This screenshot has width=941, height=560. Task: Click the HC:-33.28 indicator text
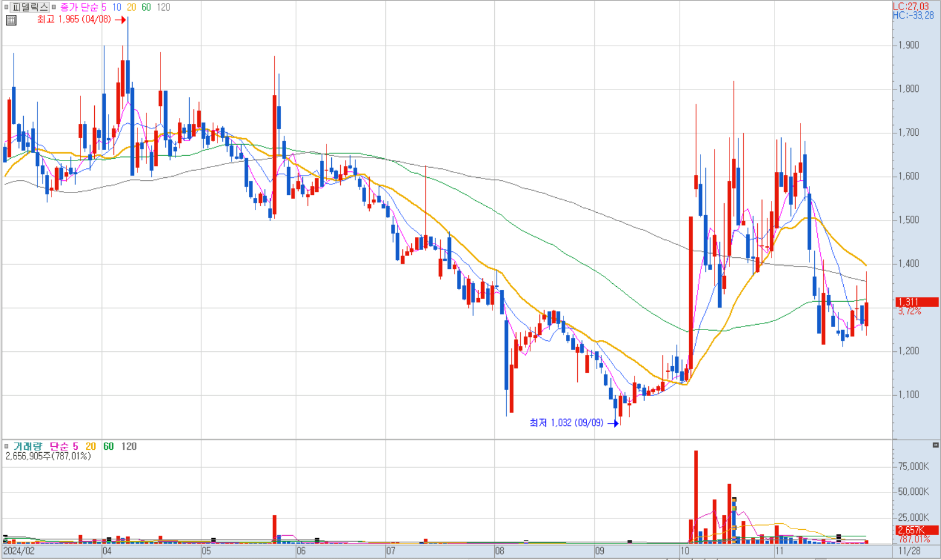913,15
